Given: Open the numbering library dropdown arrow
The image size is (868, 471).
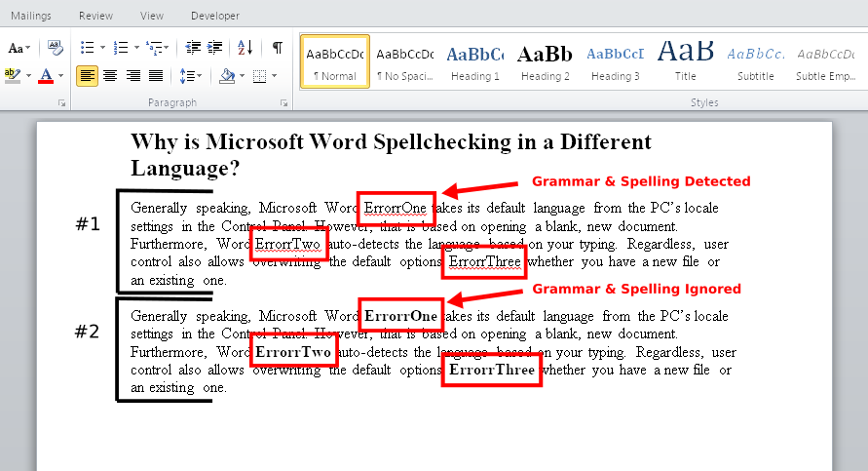Looking at the screenshot, I should pos(136,48).
